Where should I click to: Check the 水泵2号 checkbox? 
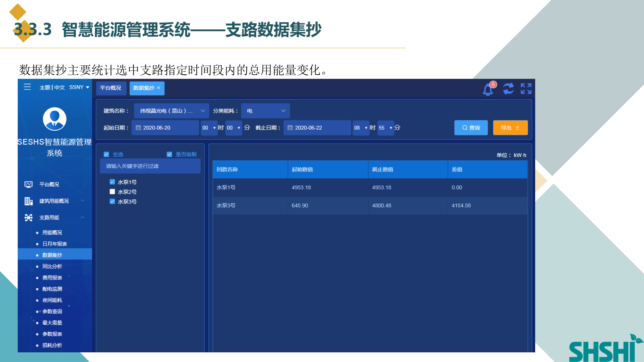[112, 191]
